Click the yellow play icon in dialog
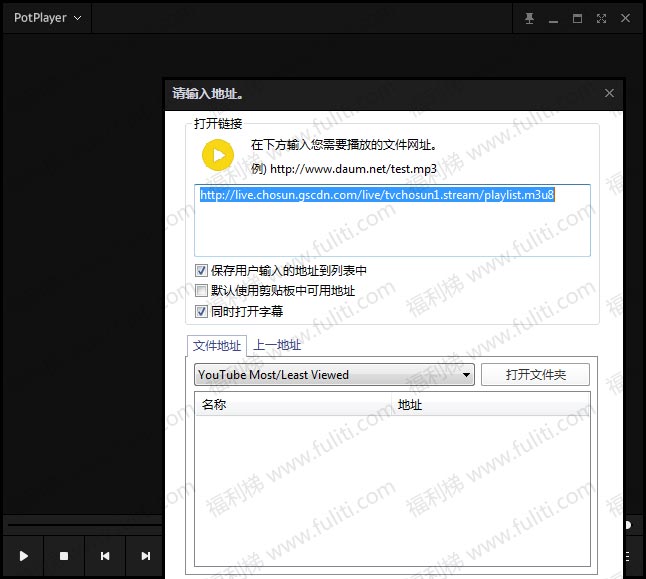This screenshot has height=579, width=646. point(218,154)
